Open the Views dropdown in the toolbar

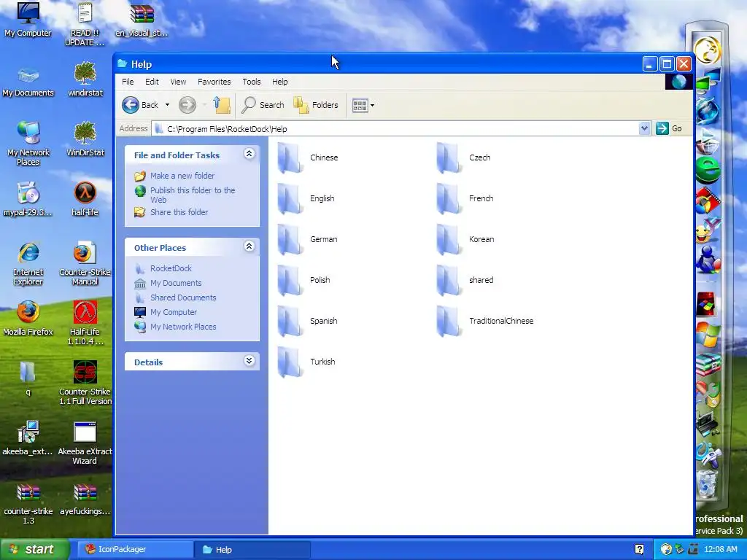click(x=363, y=105)
